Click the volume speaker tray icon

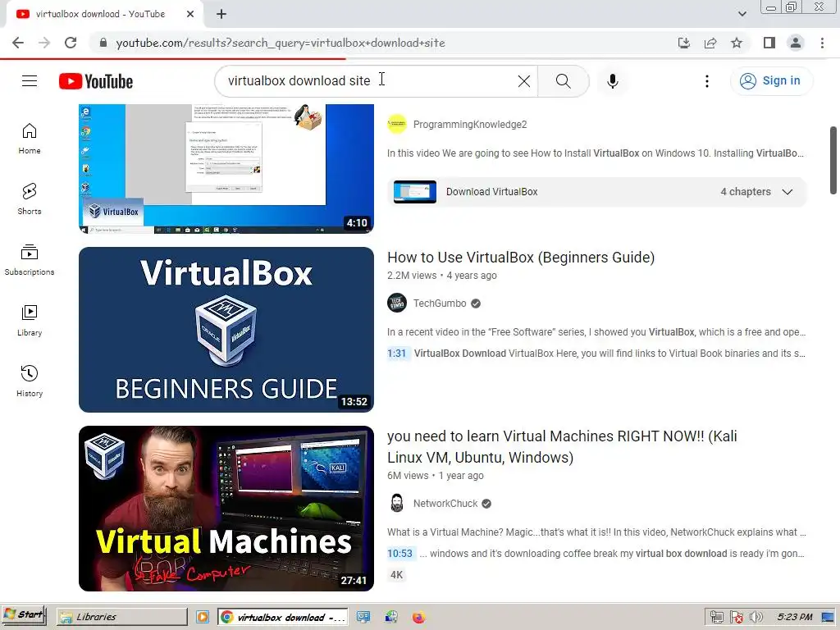(x=756, y=617)
